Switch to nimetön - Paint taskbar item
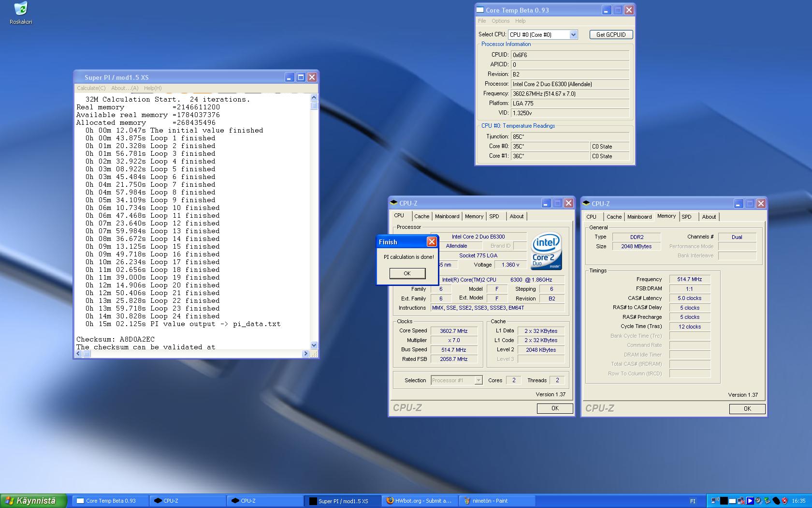This screenshot has width=812, height=508. click(497, 501)
